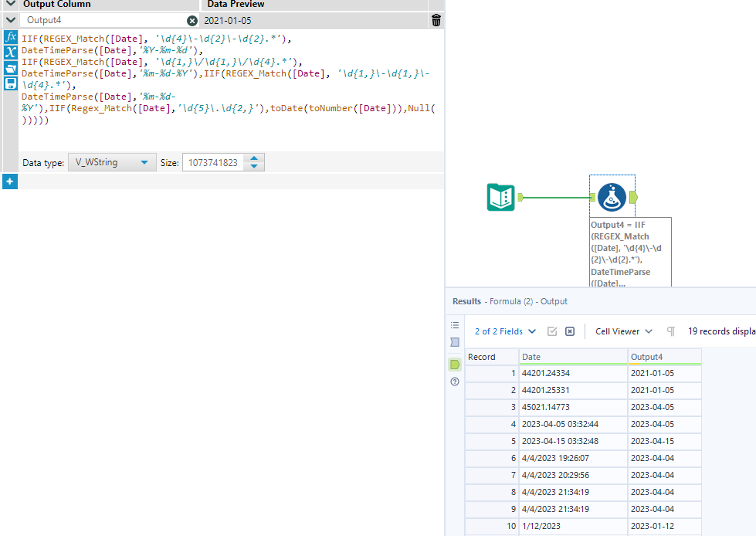Screen dimensions: 756x536
Task: Deselect fields using the boxed X icon
Action: coord(569,331)
